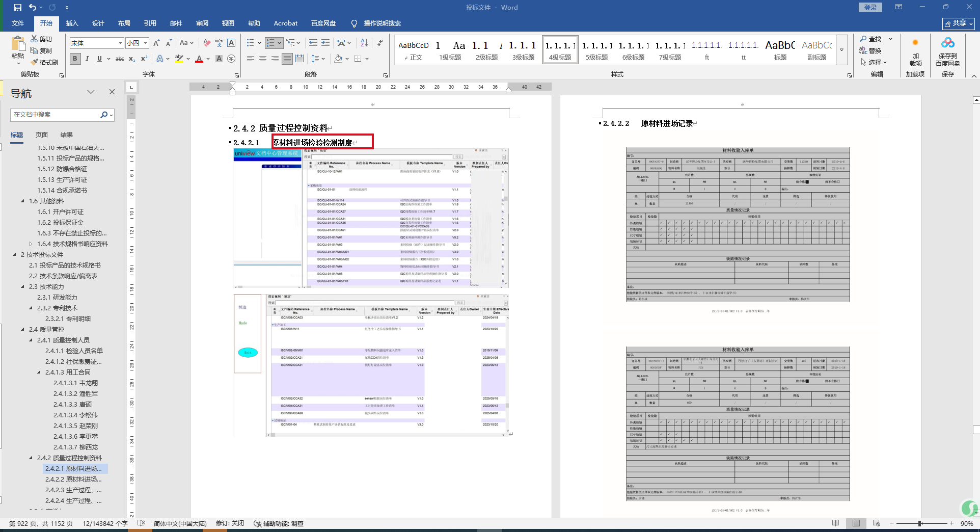Viewport: 980px width, 532px height.
Task: Click the 查找 find magnifier icon
Action: (x=863, y=39)
